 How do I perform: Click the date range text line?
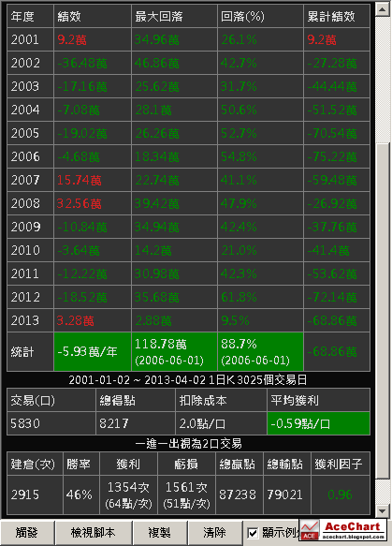[x=188, y=379]
